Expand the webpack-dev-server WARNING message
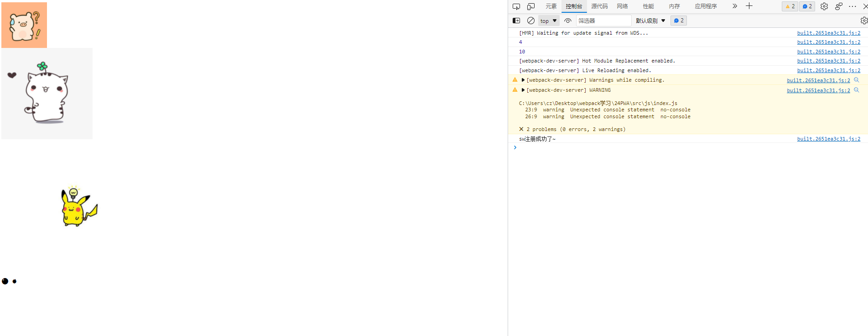The width and height of the screenshot is (868, 336). [523, 90]
